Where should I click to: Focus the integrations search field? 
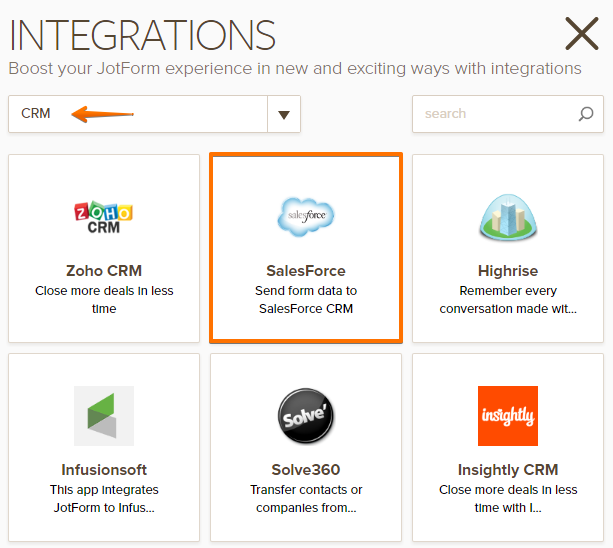(508, 114)
